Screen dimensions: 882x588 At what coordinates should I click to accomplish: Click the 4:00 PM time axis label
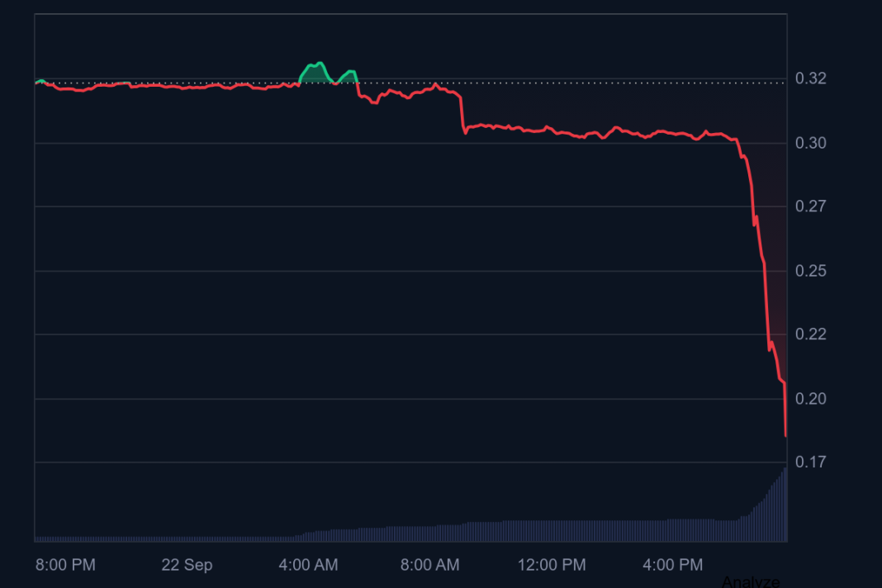click(672, 565)
